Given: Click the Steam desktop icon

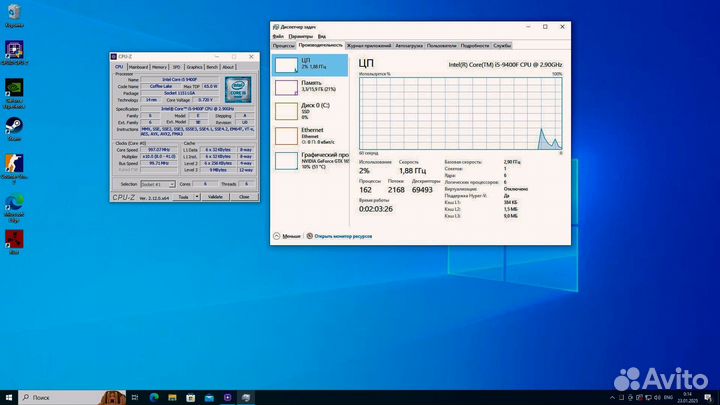Looking at the screenshot, I should tap(14, 126).
